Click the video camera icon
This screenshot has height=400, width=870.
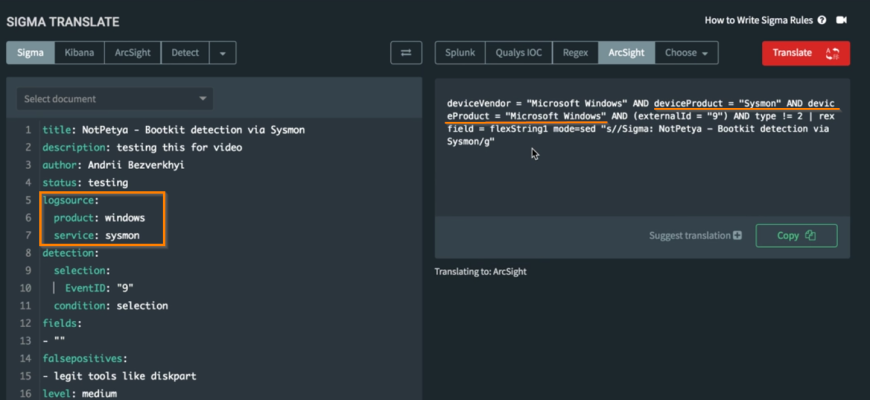pos(842,20)
